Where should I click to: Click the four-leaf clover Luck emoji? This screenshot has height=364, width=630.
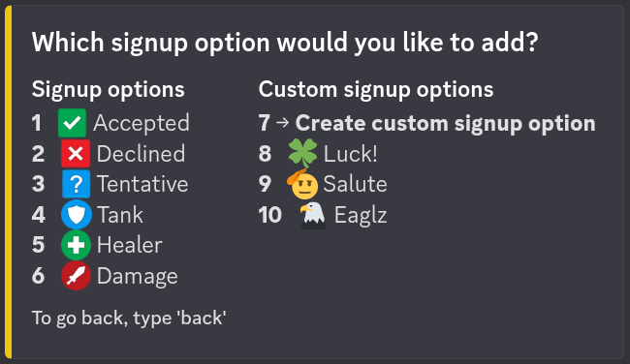click(303, 153)
